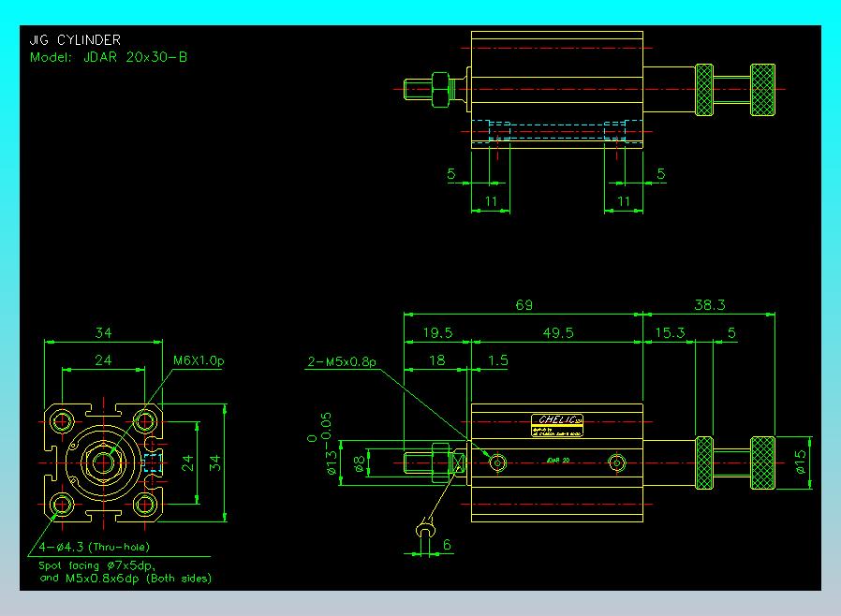Select the M5x0.8x6dp (Both sides) note
The image size is (841, 616).
click(x=139, y=579)
